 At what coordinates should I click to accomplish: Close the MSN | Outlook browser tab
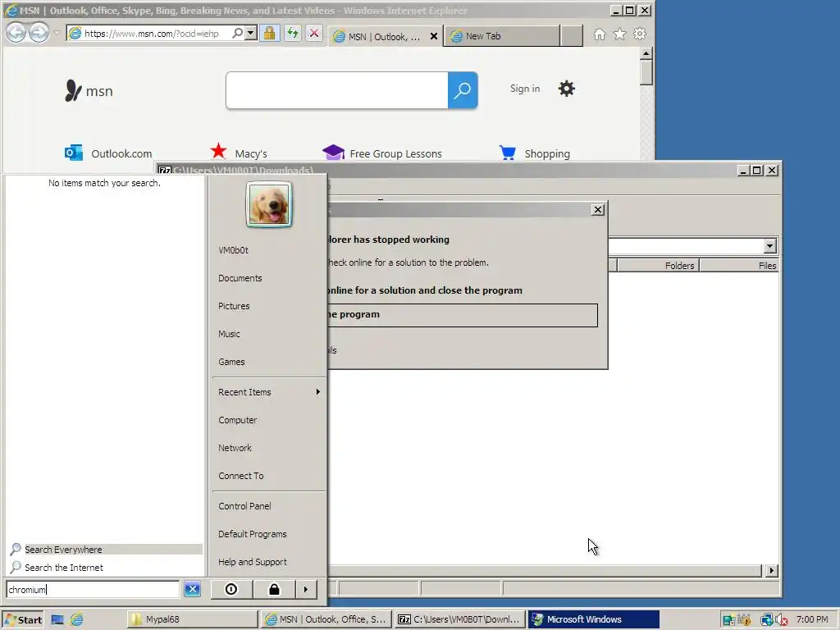coord(434,36)
